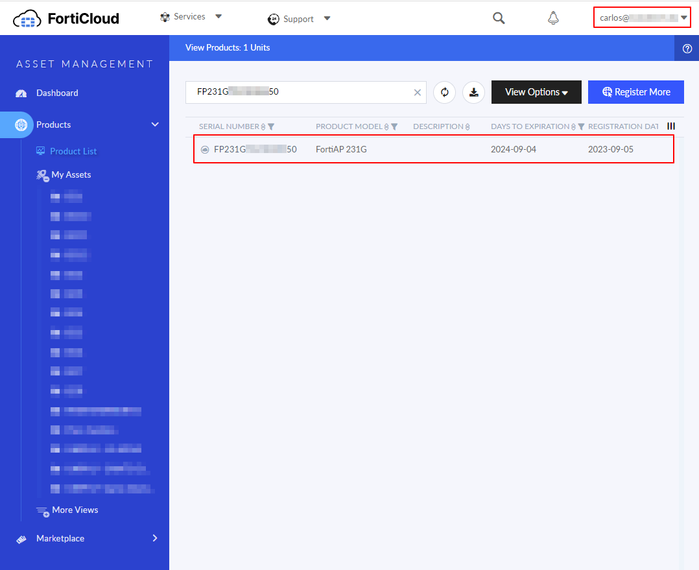Screen dimensions: 699x570
Task: Click the Description column header
Action: click(x=438, y=127)
